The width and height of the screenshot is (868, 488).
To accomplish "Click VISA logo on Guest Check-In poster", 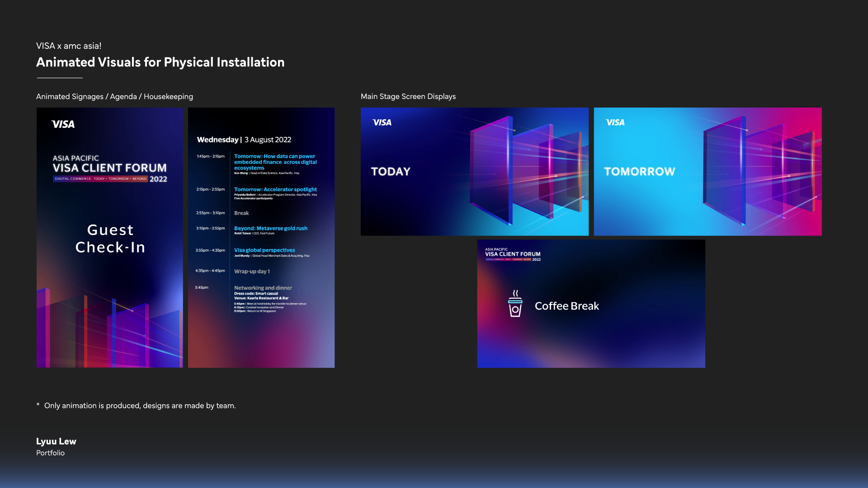I will coord(63,124).
